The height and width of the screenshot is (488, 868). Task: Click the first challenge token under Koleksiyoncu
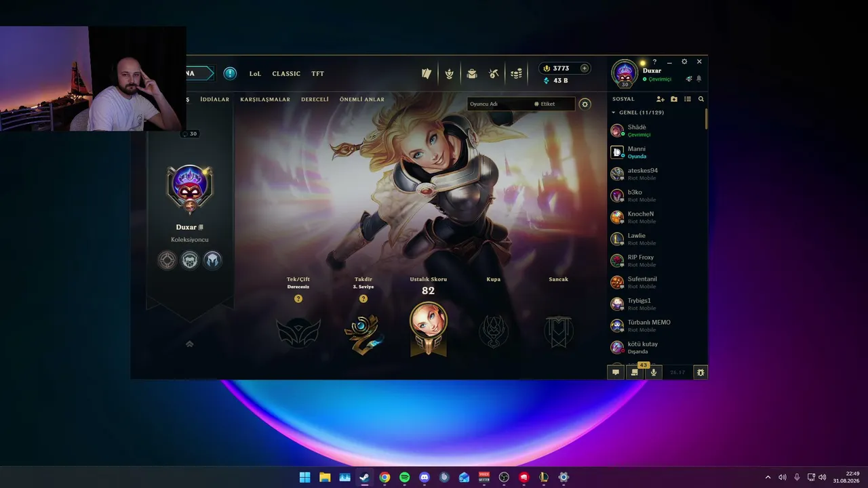click(167, 260)
